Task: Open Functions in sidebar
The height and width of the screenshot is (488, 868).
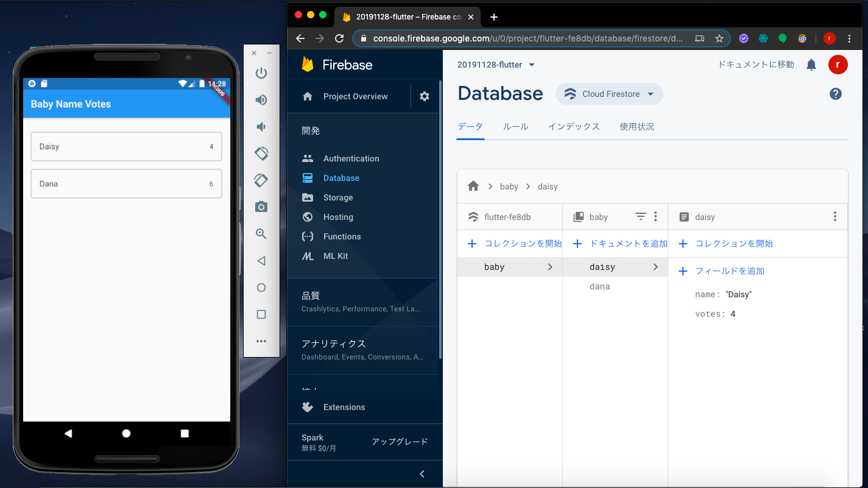Action: point(331,236)
